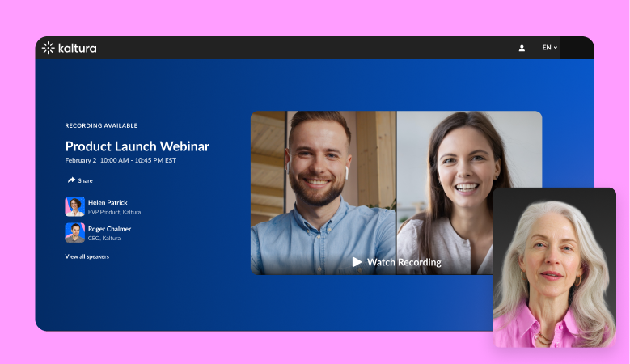Select Roger Chalmer's avatar picture
Image resolution: width=630 pixels, height=364 pixels.
coord(74,232)
